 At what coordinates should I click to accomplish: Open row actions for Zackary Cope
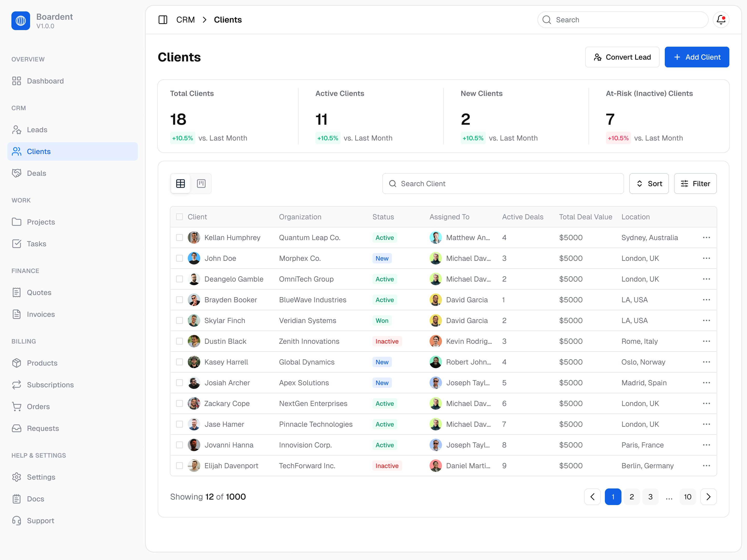point(707,403)
